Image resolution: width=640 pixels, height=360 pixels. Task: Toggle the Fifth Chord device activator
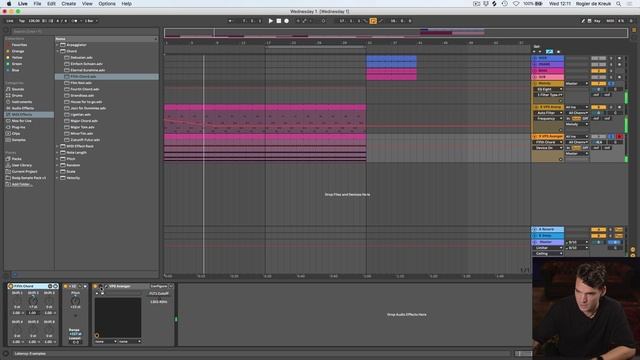10,286
